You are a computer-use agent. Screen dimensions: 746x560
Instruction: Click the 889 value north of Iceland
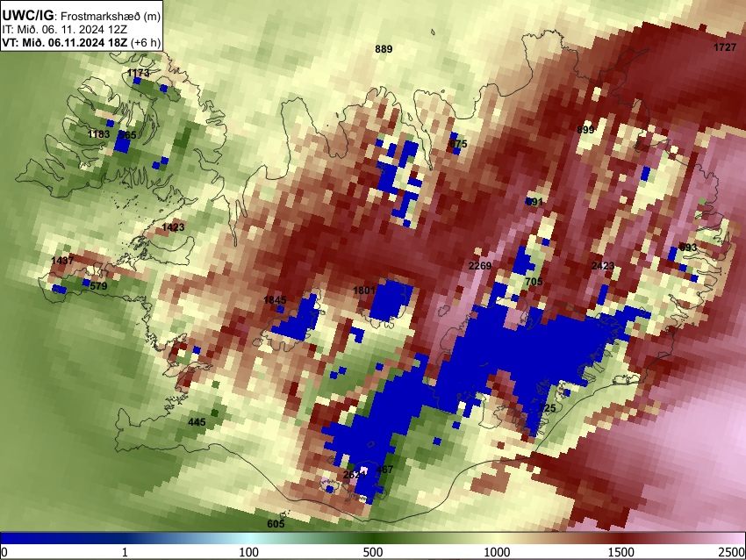click(x=384, y=49)
